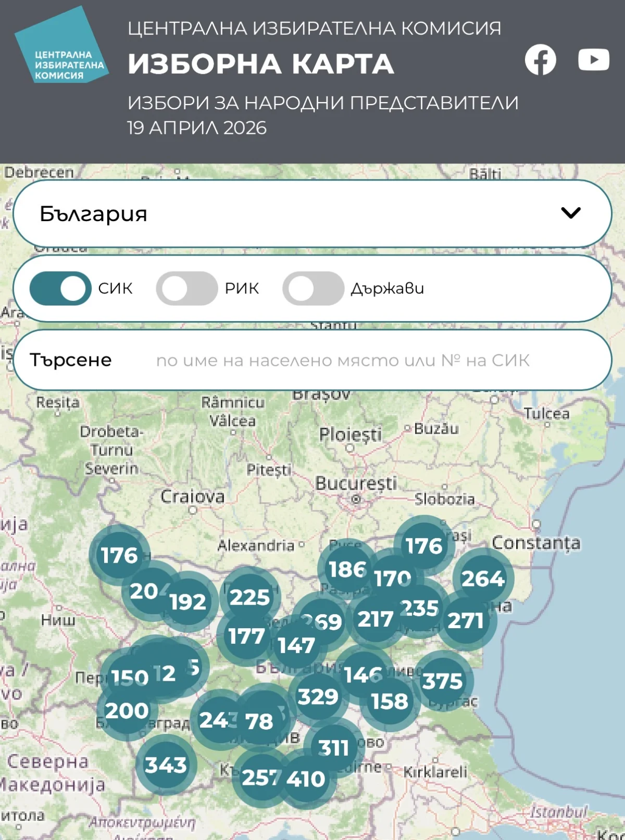
Task: Click the ИЗБОРНА КАРТА title
Action: click(x=261, y=64)
